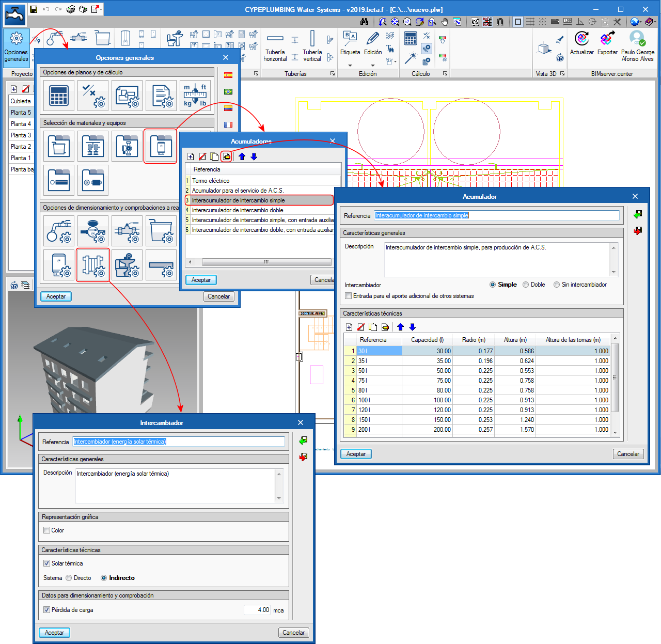
Task: Click the binoculars search icon
Action: [365, 22]
